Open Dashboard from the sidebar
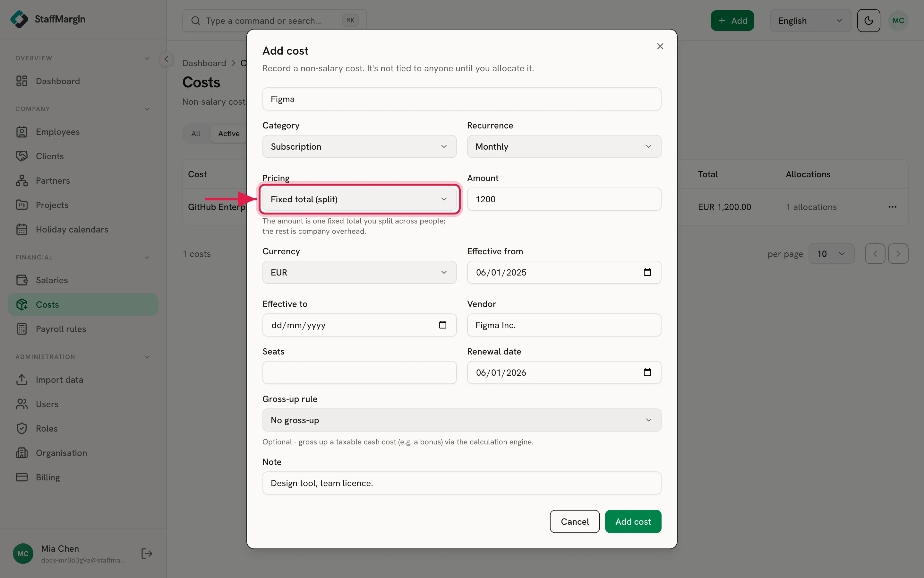 click(x=83, y=81)
